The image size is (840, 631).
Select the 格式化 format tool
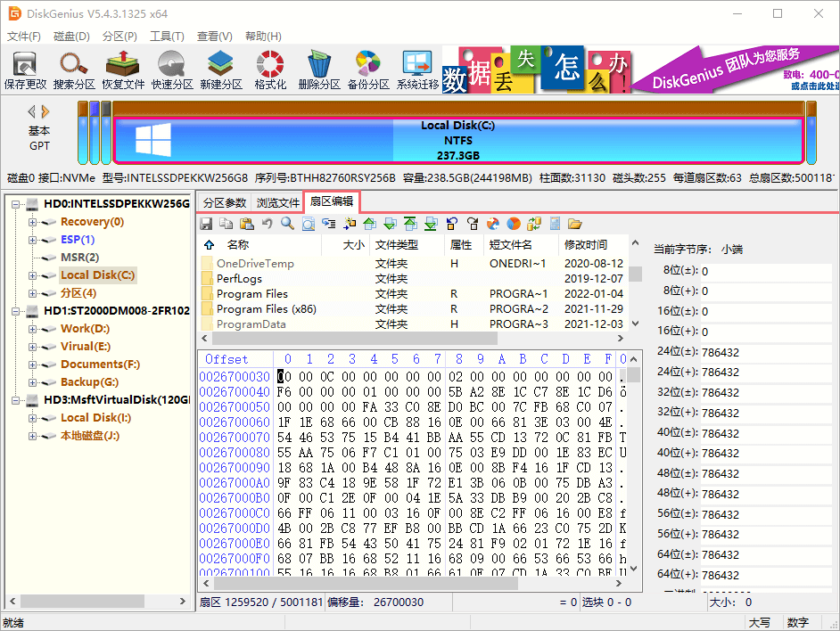click(x=270, y=70)
